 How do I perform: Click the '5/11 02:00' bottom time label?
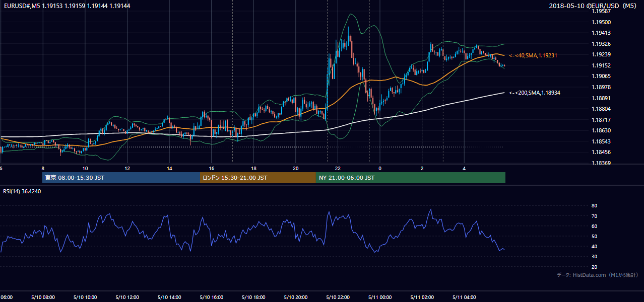point(422,297)
